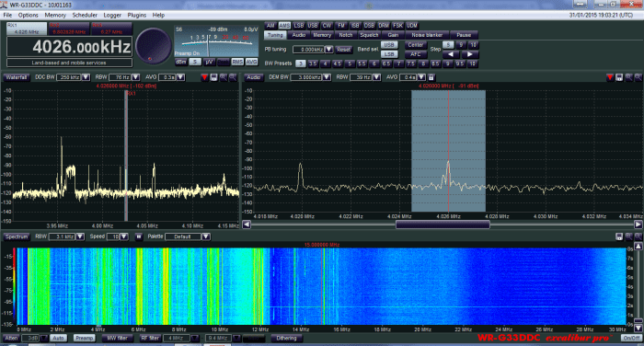Open the Scheduler menu
This screenshot has width=644, height=346.
tap(85, 16)
